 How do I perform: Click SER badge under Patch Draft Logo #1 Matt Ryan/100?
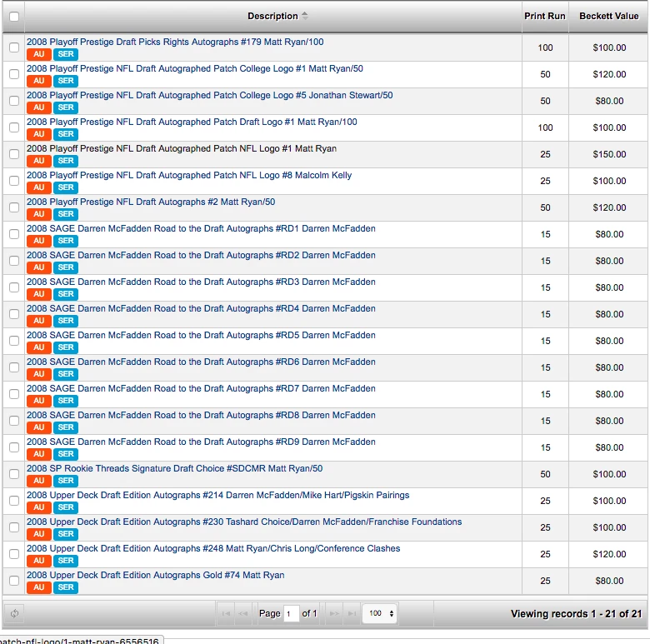pos(66,134)
